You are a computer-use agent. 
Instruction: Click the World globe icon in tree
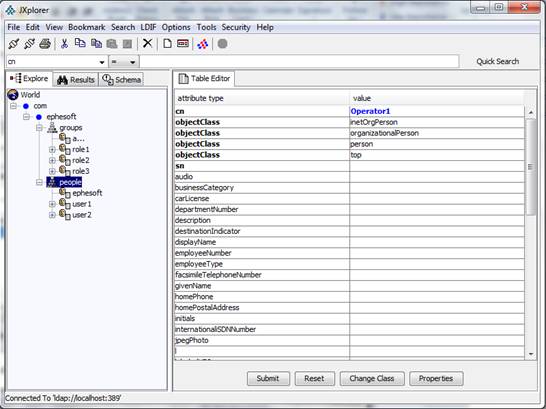click(13, 95)
